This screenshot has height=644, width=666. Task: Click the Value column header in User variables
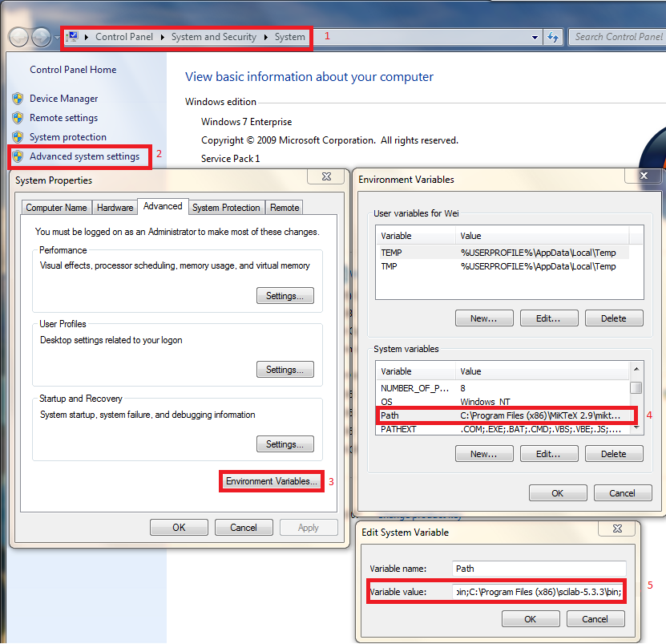543,236
